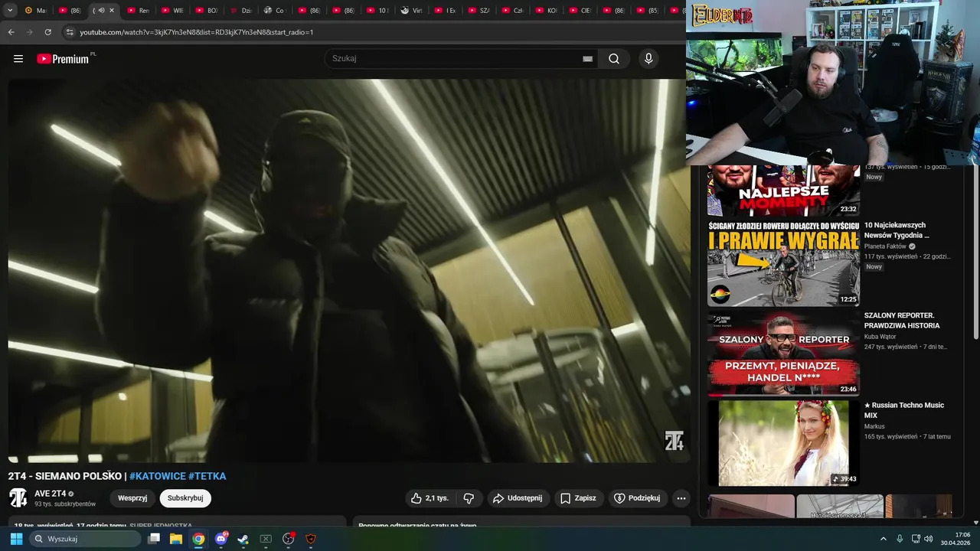Screen dimensions: 980x551
Task: Click the tray microphone icon
Action: point(900,539)
